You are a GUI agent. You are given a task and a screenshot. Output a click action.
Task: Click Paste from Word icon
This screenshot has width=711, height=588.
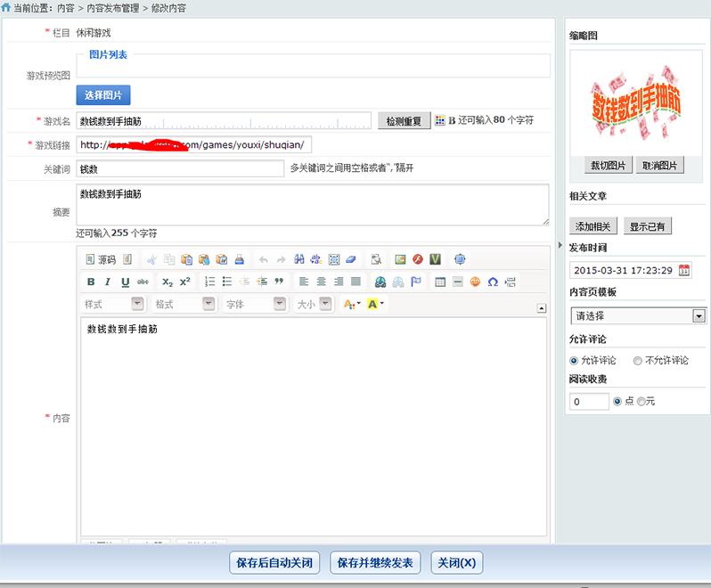point(222,259)
